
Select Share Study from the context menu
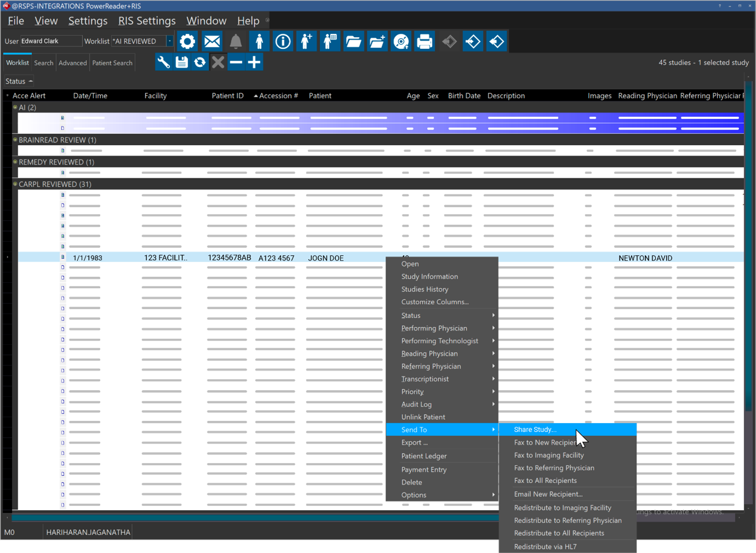pos(535,430)
